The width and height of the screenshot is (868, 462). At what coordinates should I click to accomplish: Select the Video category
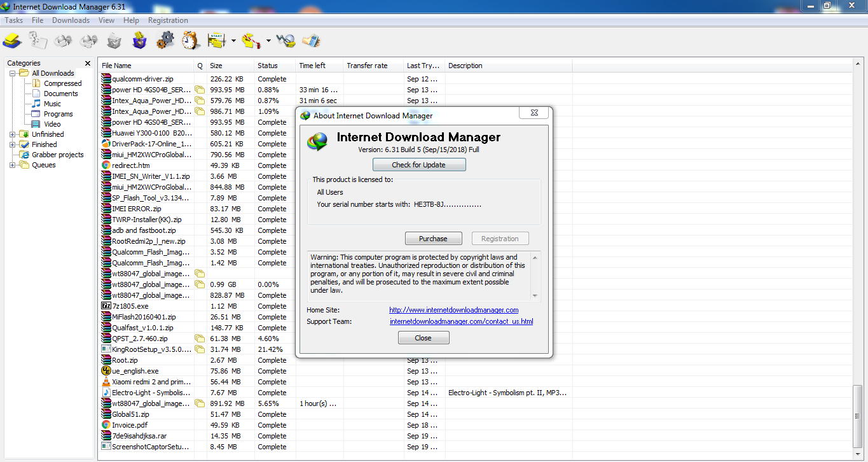pos(52,124)
